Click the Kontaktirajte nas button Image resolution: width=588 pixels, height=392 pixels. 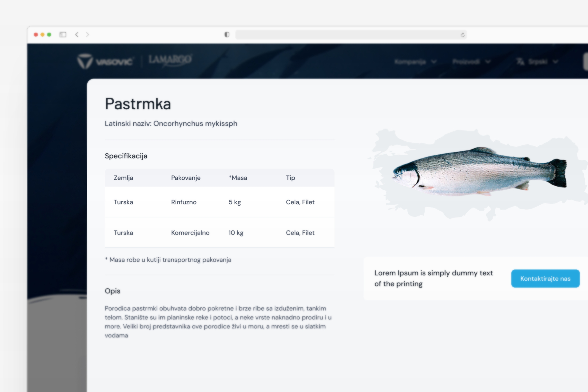545,279
